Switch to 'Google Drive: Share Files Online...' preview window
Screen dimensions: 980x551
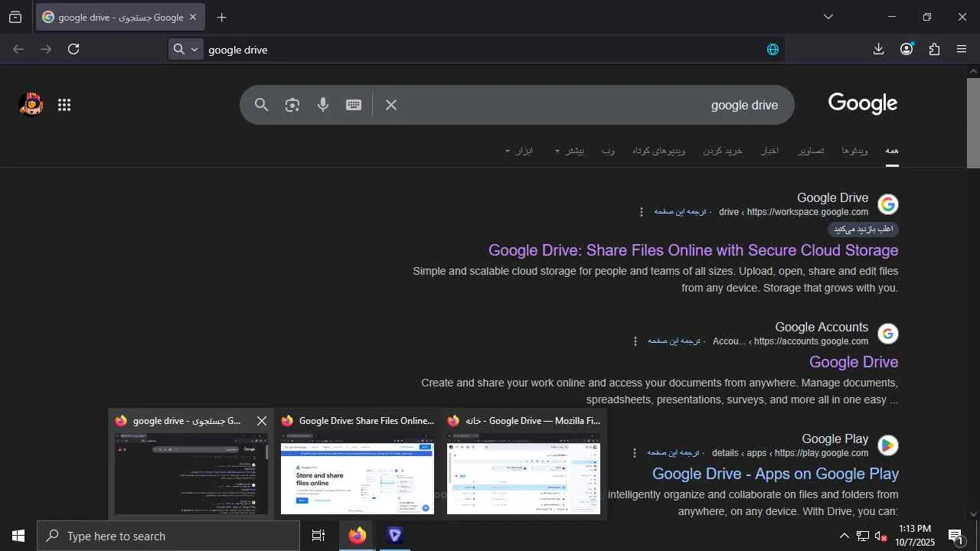point(358,465)
